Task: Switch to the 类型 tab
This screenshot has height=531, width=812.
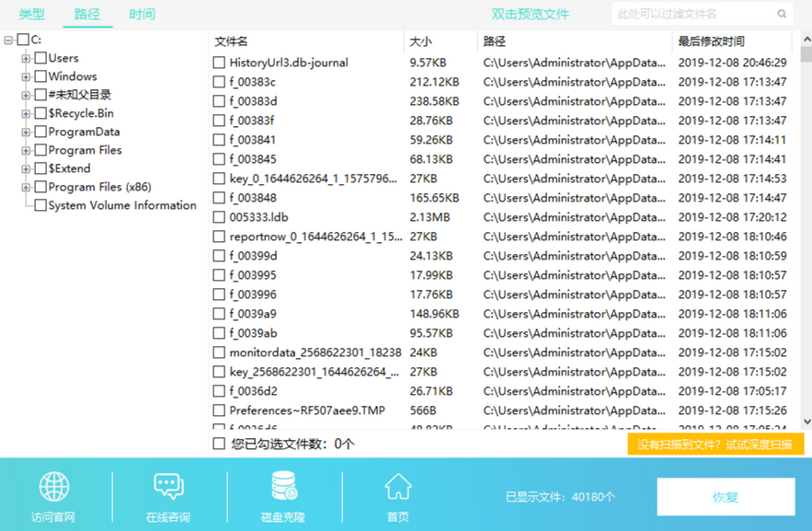Action: click(x=31, y=14)
